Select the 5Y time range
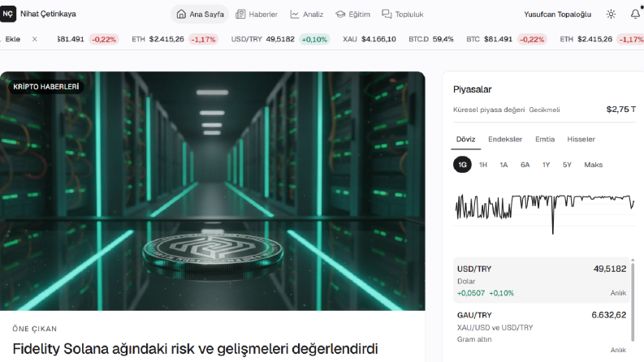Image resolution: width=644 pixels, height=362 pixels. (x=567, y=165)
